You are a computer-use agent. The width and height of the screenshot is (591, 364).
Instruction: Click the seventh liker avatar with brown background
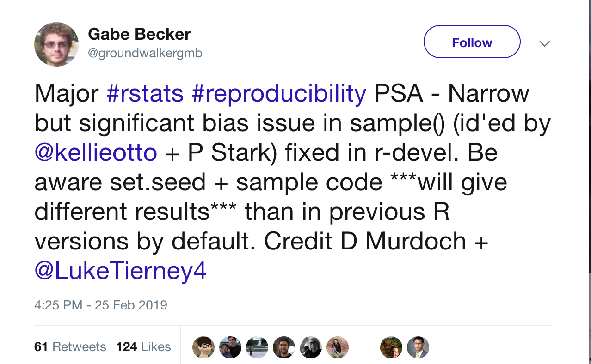coord(391,347)
